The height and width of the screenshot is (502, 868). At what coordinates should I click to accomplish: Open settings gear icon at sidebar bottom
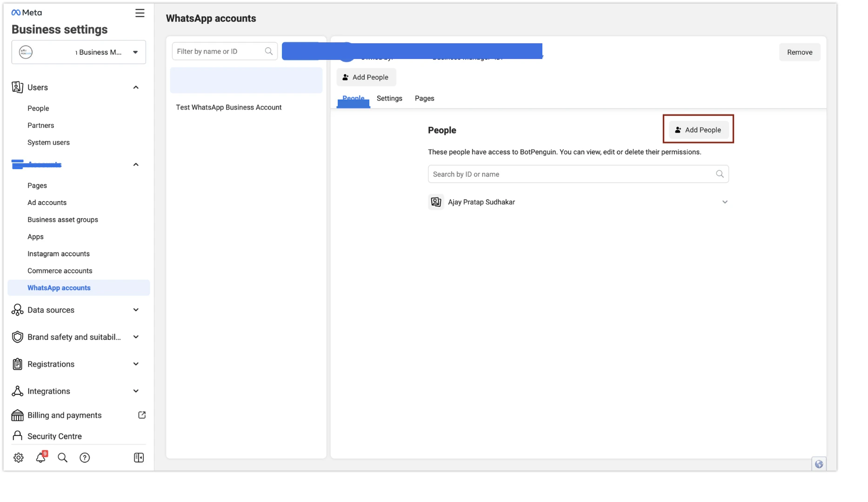pos(19,458)
